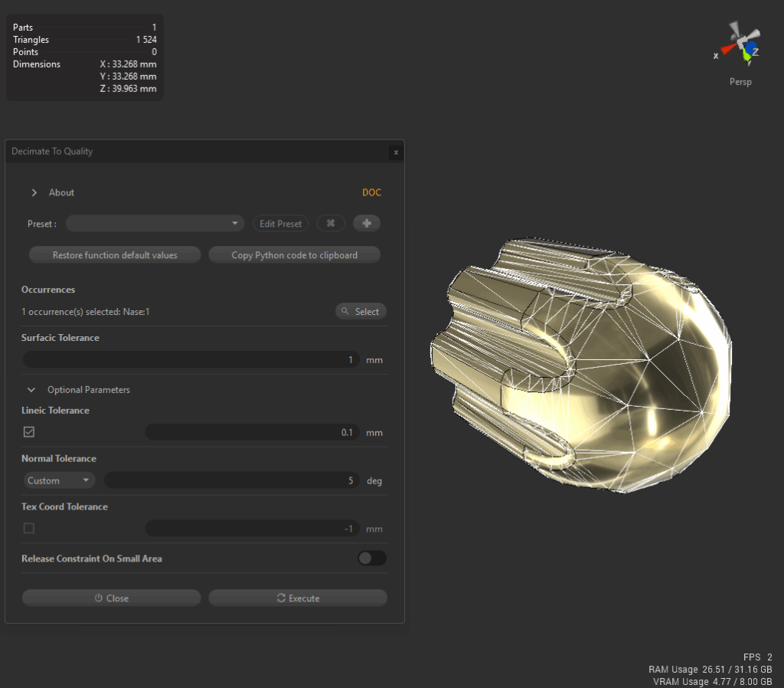Open the DOC documentation link

pyautogui.click(x=372, y=192)
